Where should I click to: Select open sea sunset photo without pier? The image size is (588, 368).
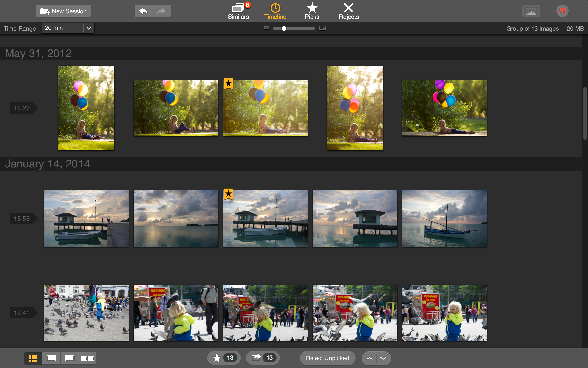click(176, 218)
